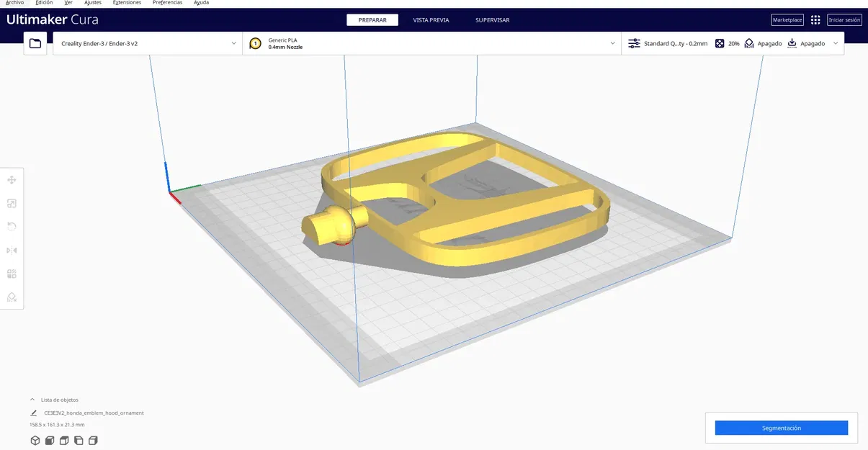
Task: Click the open file folder icon
Action: coord(35,42)
